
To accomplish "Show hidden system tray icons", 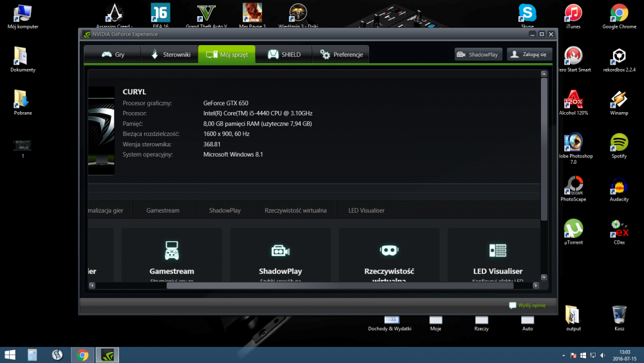I will point(563,355).
